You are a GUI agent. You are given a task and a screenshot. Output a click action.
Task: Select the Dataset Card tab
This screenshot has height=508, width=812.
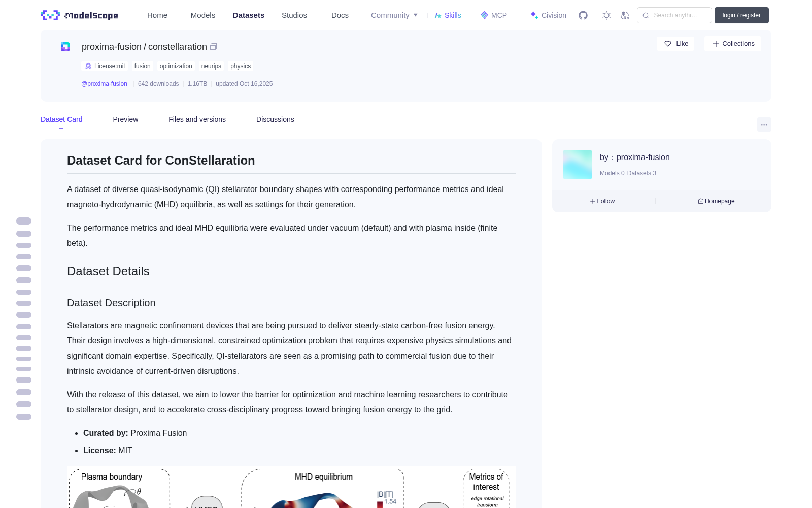[x=61, y=119]
